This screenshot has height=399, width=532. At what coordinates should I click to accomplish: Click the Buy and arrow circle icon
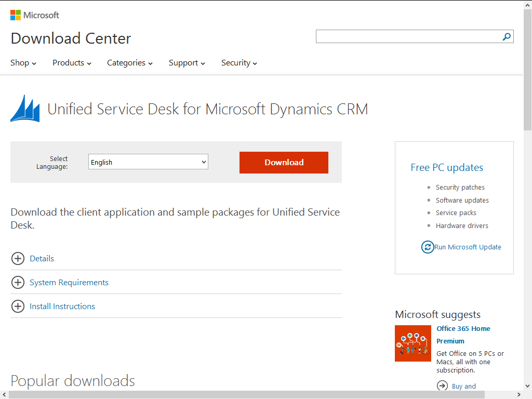coord(442,385)
